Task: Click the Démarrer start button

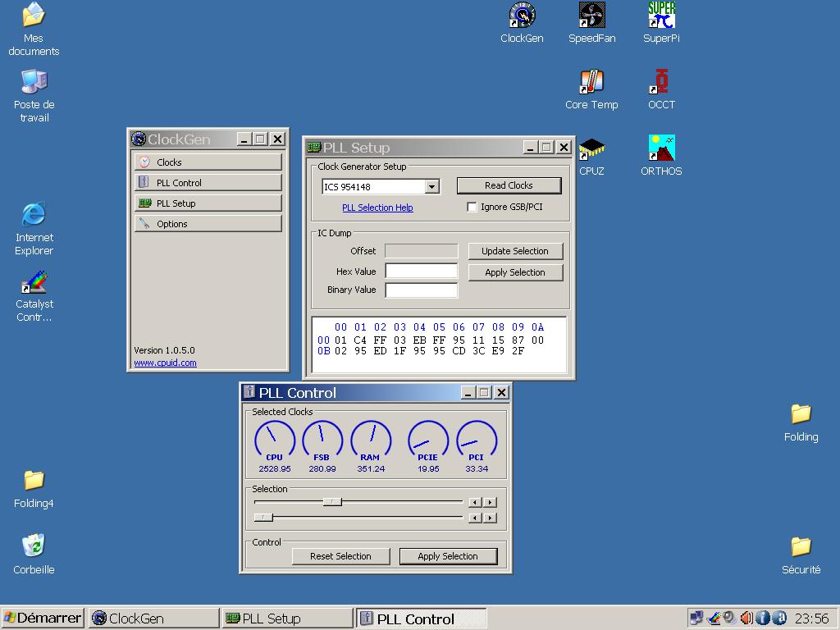Action: (x=43, y=618)
